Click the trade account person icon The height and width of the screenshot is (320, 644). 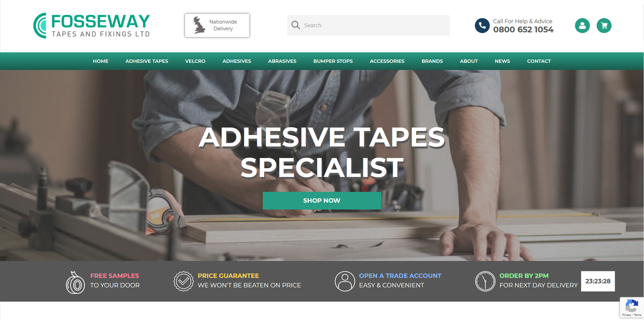[345, 281]
